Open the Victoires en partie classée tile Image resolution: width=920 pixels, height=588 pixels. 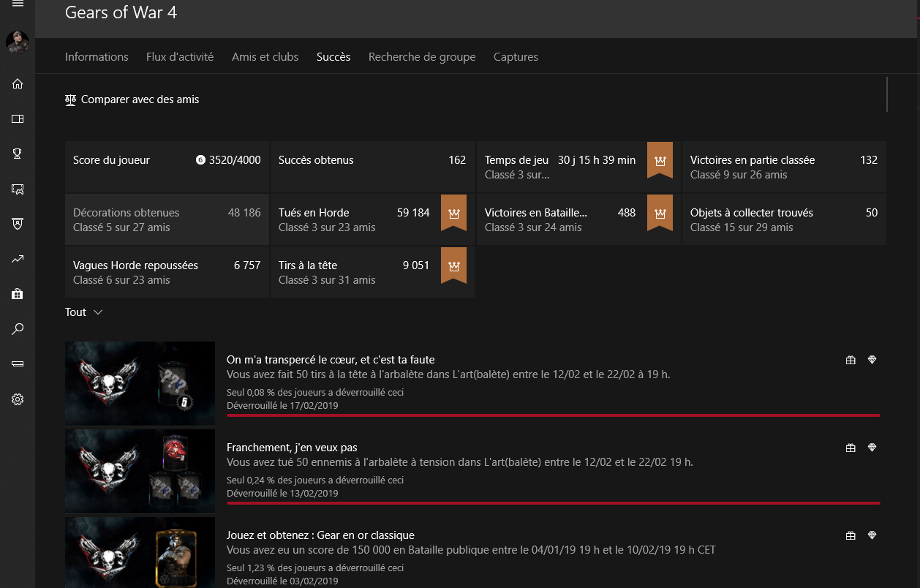[x=784, y=167]
